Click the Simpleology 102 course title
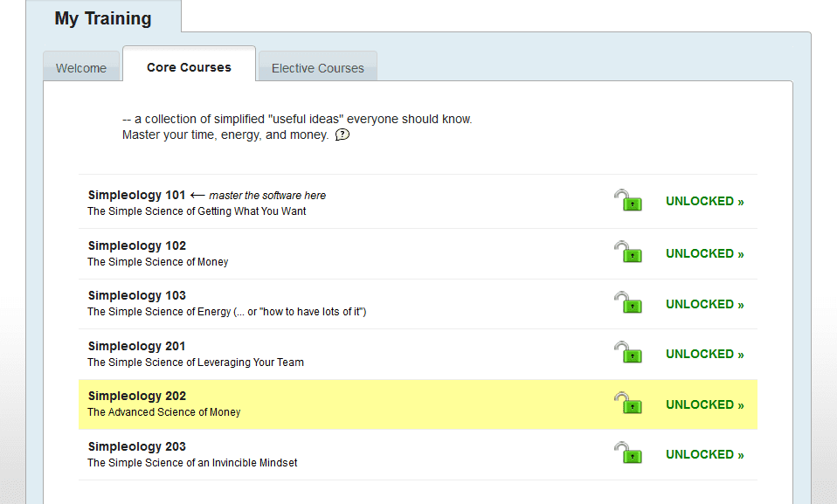837x504 pixels. coord(136,245)
